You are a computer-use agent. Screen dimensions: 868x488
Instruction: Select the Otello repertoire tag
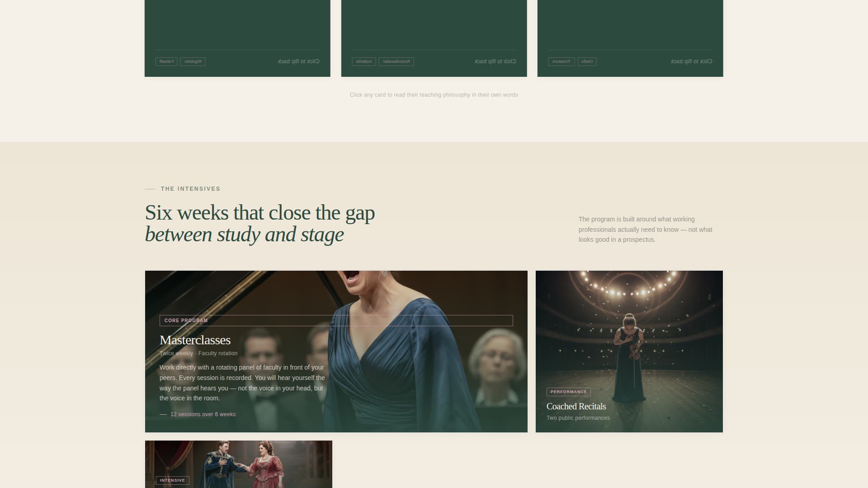coord(587,61)
